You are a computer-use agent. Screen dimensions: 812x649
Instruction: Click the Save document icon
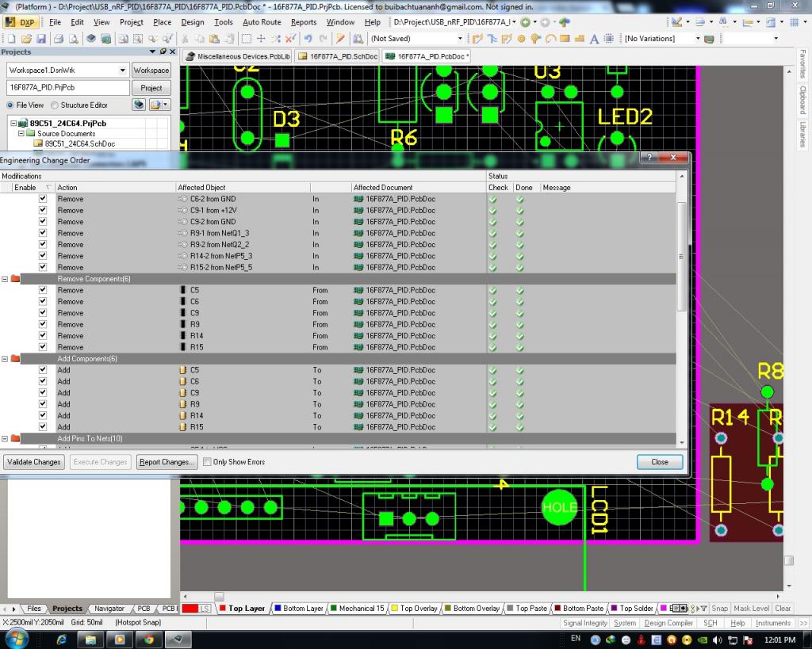click(x=42, y=38)
